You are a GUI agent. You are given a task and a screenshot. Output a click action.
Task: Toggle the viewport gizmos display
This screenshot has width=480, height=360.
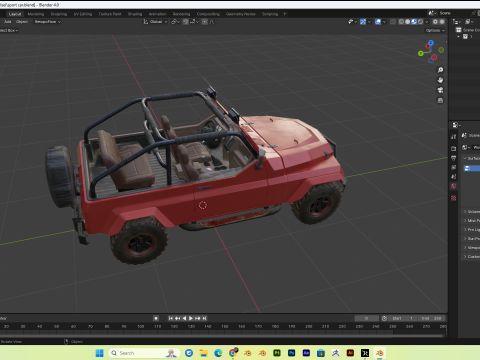363,22
